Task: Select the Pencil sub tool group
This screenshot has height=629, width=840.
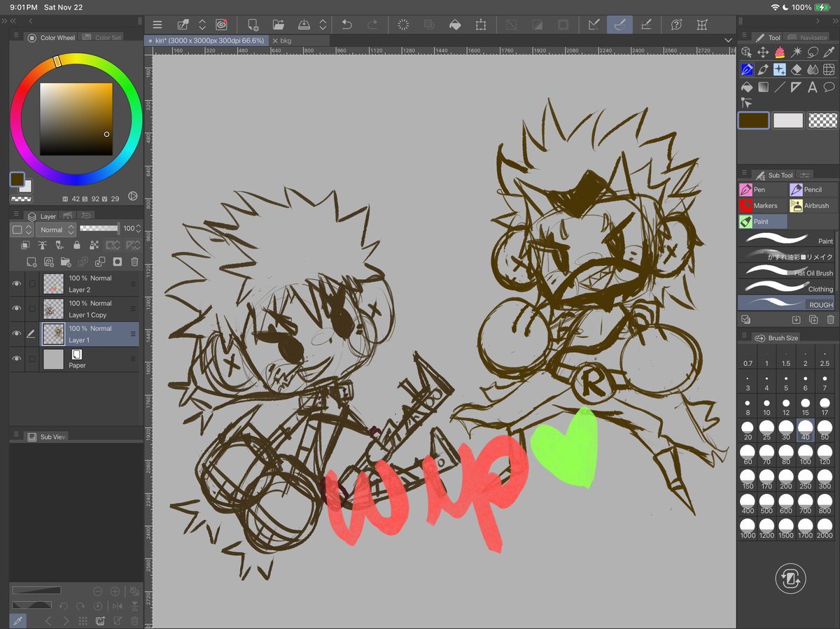Action: click(x=813, y=190)
